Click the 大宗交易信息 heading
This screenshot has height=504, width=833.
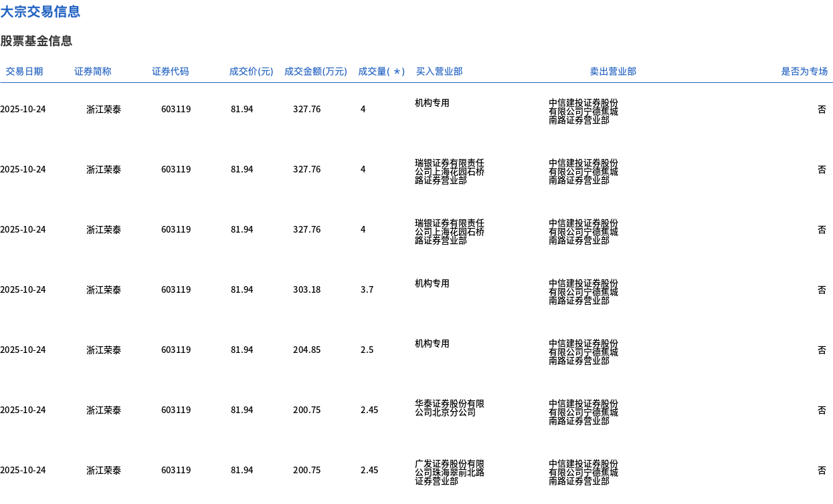40,11
